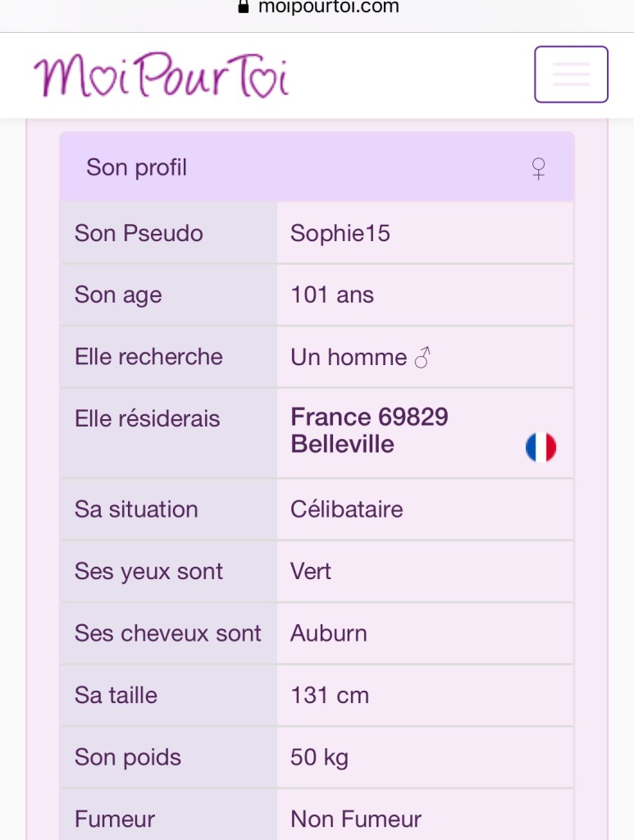
Task: Click the French flag icon
Action: 540,447
